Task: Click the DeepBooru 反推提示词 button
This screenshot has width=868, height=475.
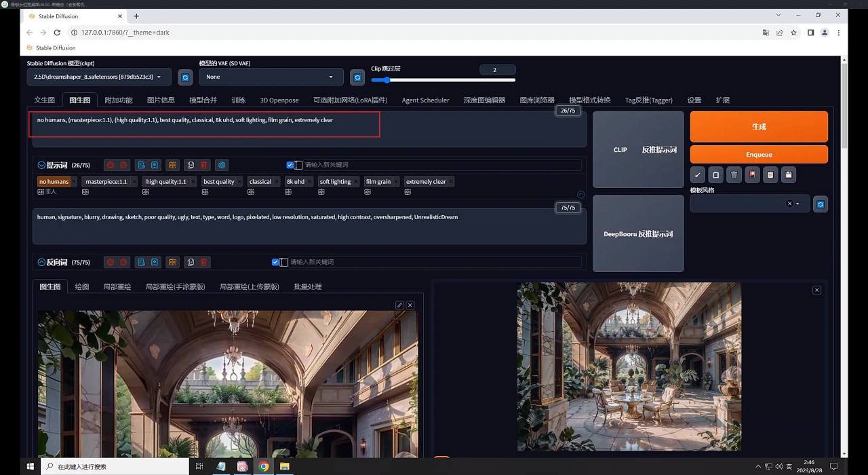Action: click(638, 233)
